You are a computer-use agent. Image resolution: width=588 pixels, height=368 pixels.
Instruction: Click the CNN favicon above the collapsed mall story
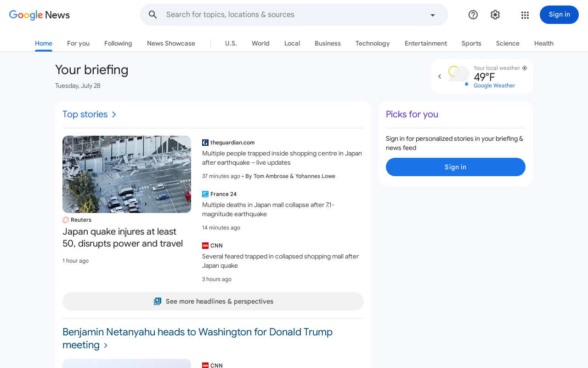[x=205, y=246]
